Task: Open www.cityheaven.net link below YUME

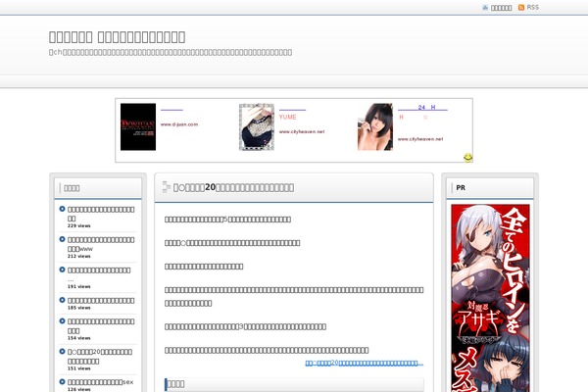Action: click(302, 131)
